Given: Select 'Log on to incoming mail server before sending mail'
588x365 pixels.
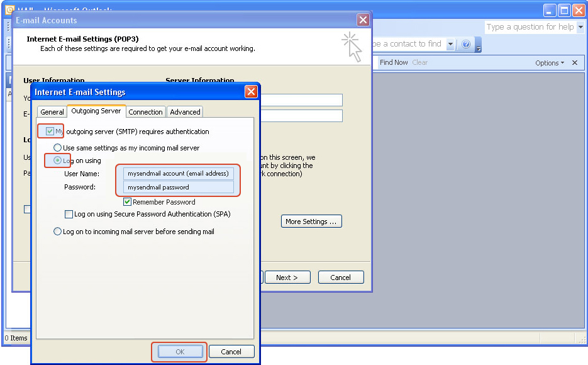Looking at the screenshot, I should point(58,232).
